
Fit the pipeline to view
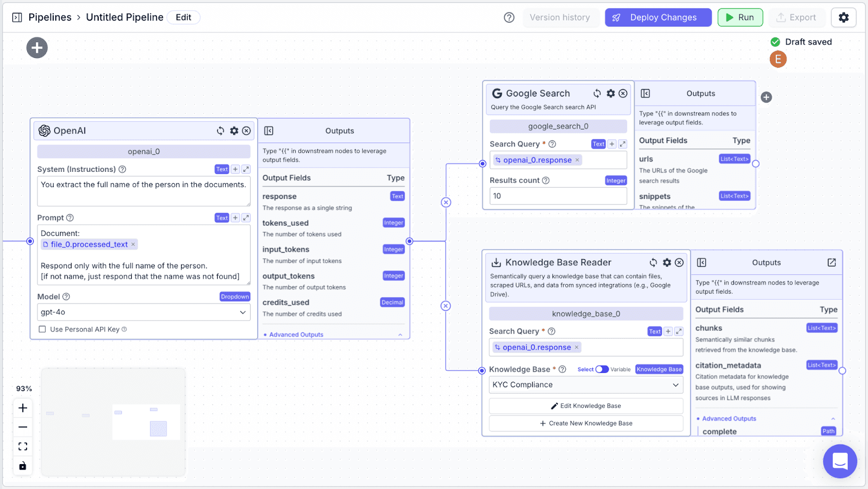tap(23, 446)
